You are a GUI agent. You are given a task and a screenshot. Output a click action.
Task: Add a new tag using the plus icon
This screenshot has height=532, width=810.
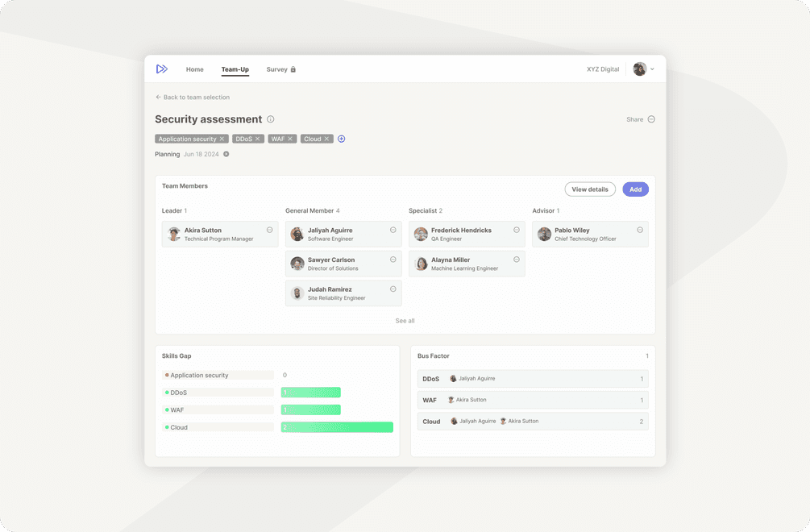341,139
